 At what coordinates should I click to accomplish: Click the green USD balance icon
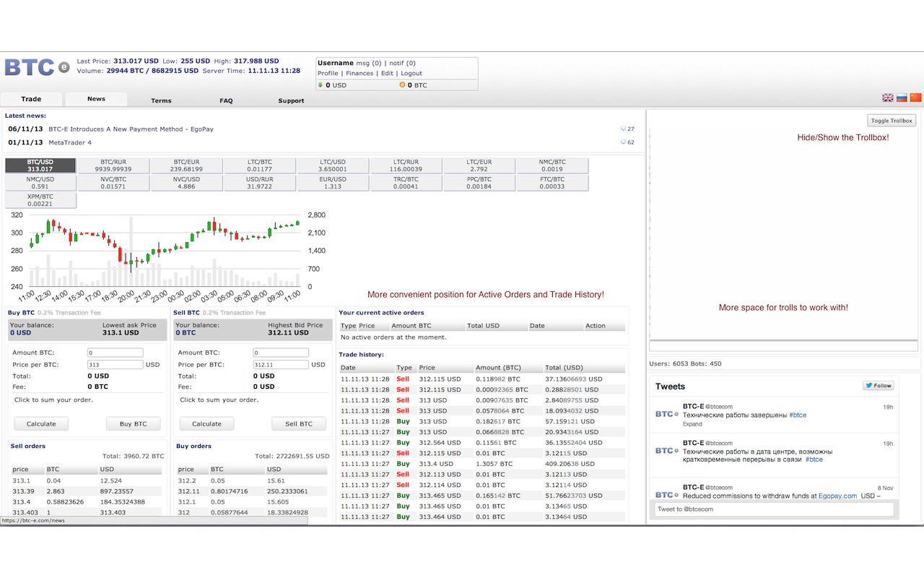[321, 85]
